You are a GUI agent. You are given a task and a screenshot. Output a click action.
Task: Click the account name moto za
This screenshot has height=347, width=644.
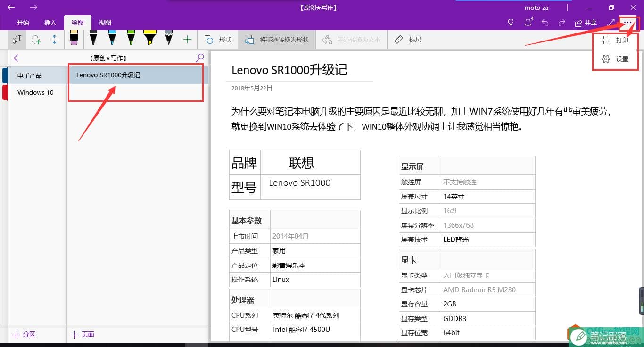click(x=537, y=8)
